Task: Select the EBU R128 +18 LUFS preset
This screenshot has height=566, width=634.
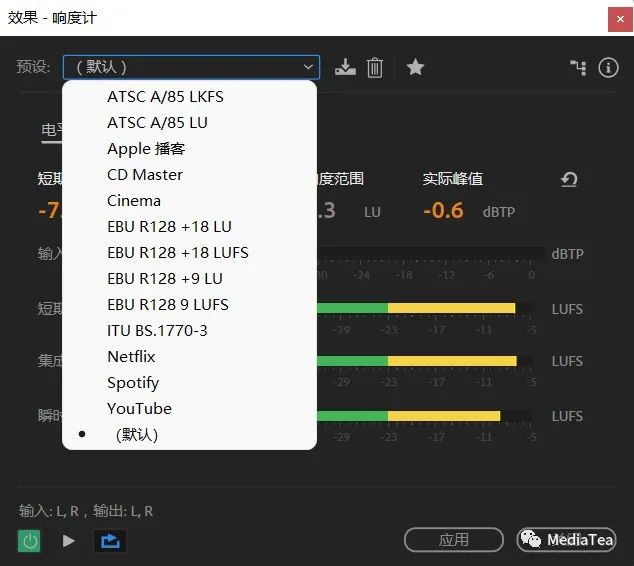Action: [x=189, y=253]
